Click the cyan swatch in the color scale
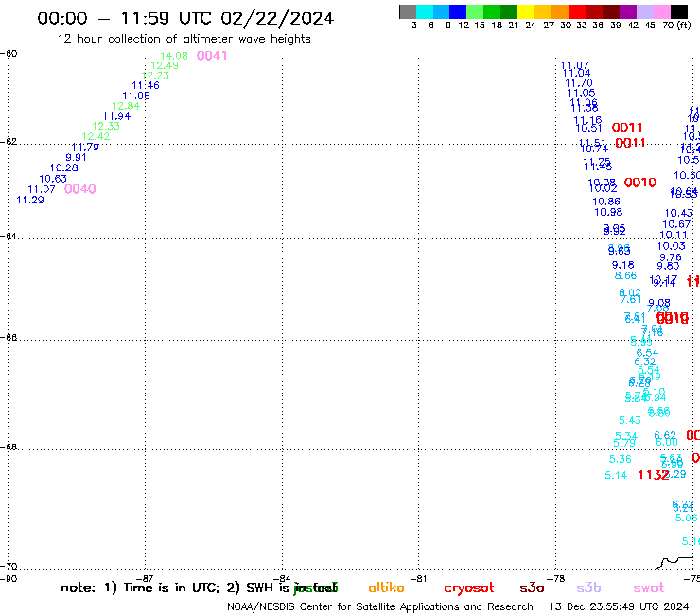This screenshot has width=700, height=615. pyautogui.click(x=425, y=12)
